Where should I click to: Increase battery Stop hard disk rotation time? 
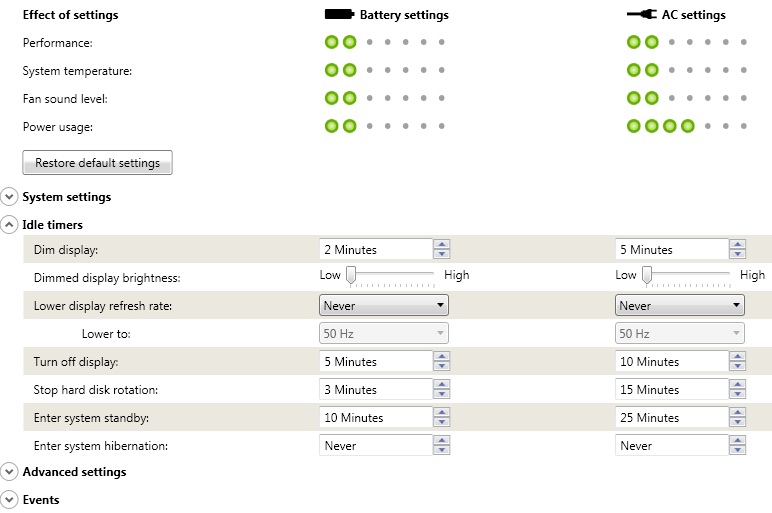[442, 385]
